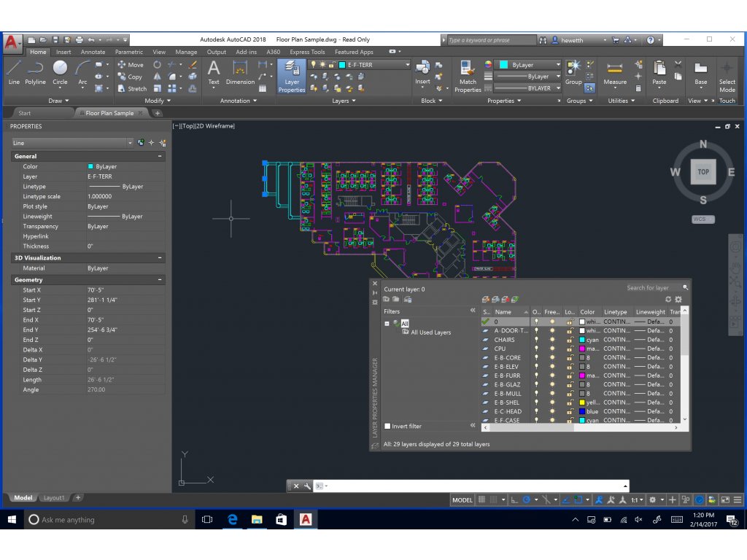The height and width of the screenshot is (560, 747).
Task: Activate the Copy tool
Action: pyautogui.click(x=130, y=77)
